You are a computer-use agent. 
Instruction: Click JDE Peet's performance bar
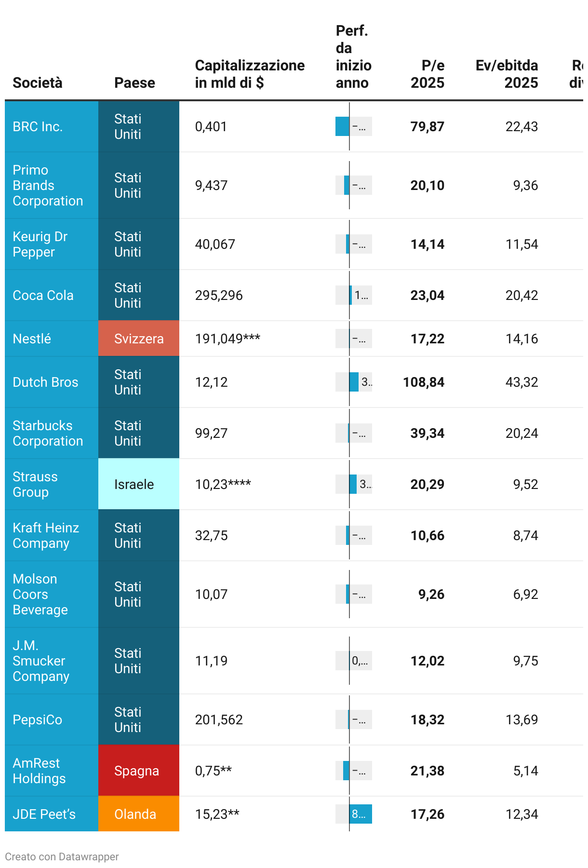[x=361, y=814]
